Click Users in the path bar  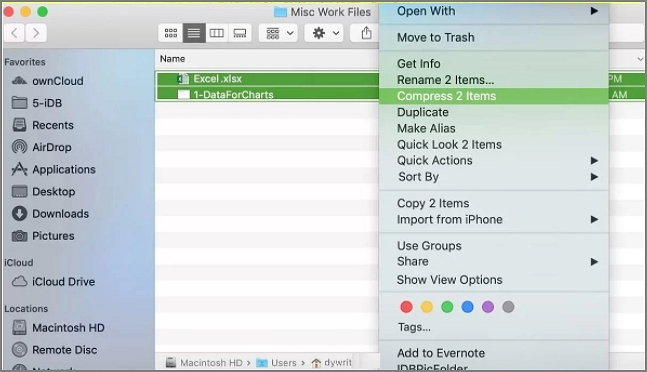point(276,363)
